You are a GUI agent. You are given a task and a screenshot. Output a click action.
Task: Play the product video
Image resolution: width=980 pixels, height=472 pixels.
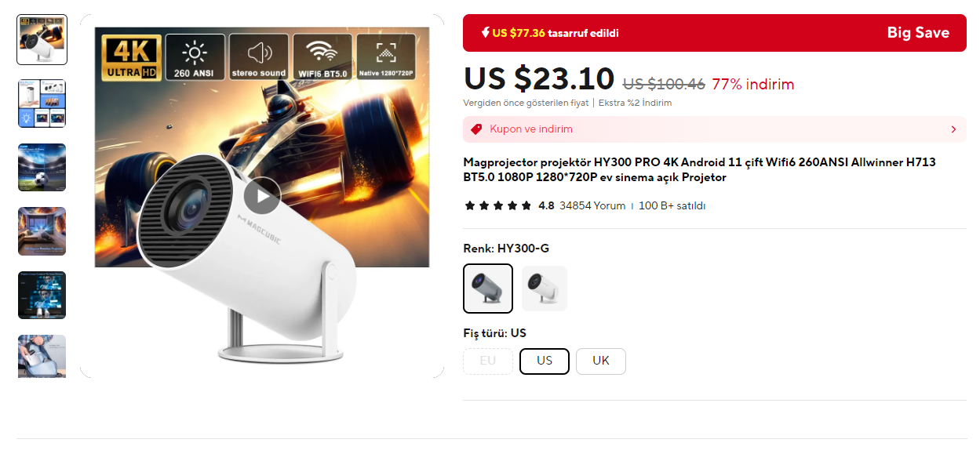coord(262,196)
